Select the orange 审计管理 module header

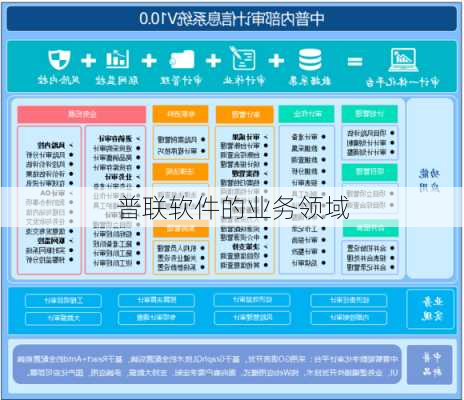click(x=245, y=114)
